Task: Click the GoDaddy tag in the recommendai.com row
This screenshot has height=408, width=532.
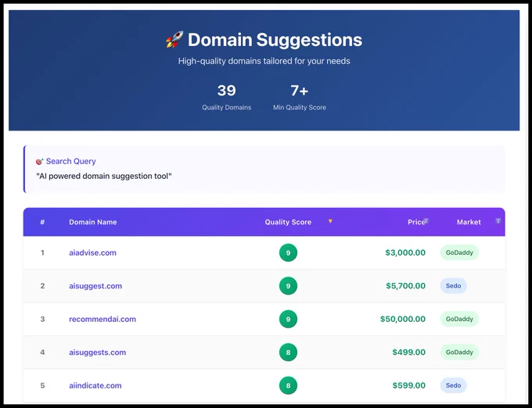Action: [x=459, y=319]
